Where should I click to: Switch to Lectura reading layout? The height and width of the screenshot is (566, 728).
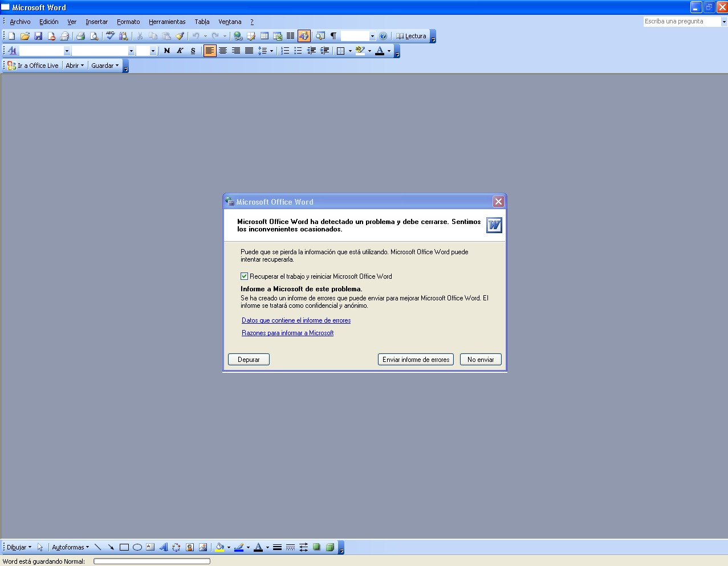[x=412, y=36]
